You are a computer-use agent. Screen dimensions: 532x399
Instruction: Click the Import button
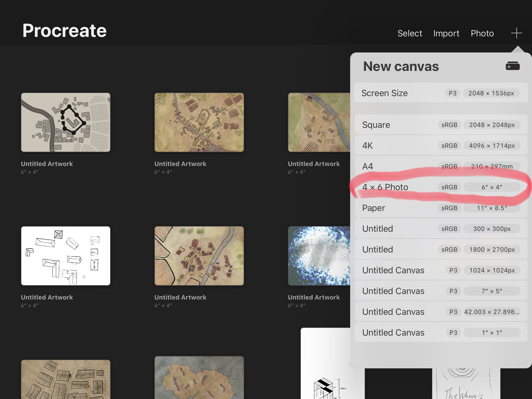[x=446, y=33]
